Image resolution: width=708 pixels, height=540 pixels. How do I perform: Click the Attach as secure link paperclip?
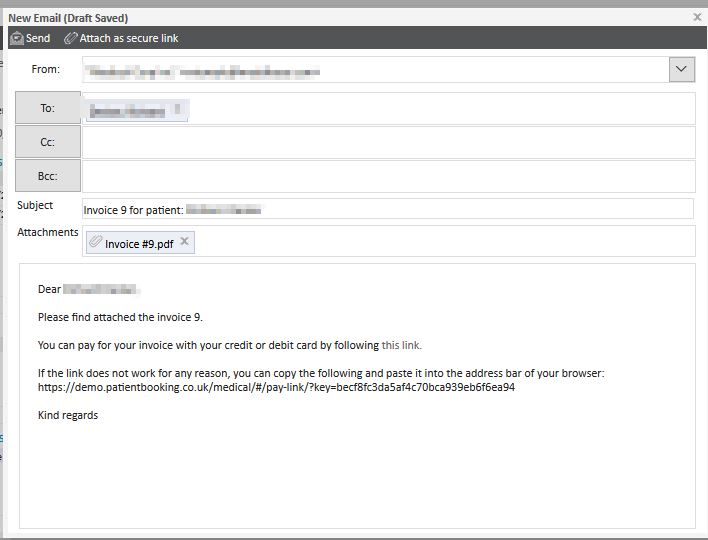pos(70,38)
